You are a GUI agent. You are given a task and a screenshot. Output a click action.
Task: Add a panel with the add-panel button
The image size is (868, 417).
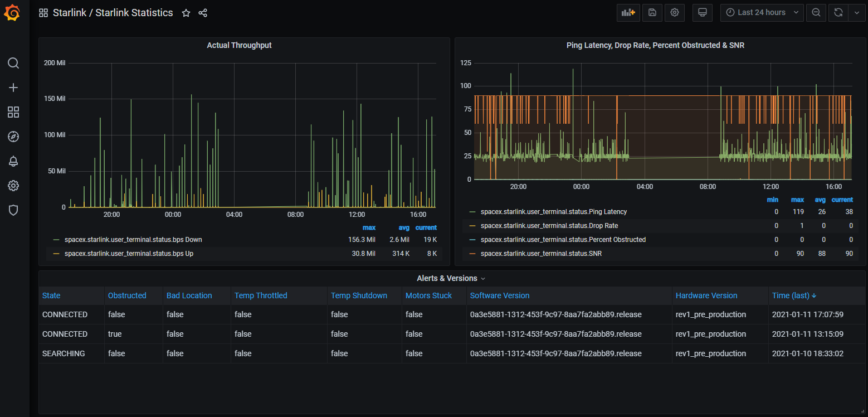628,13
